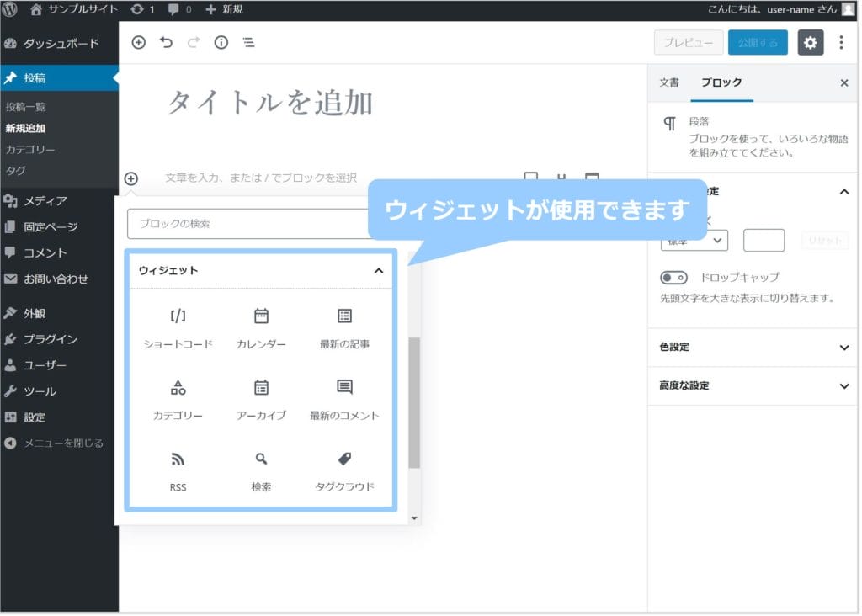The image size is (862, 616).
Task: Add the Latest Posts (最新の記事) block
Action: tap(344, 327)
